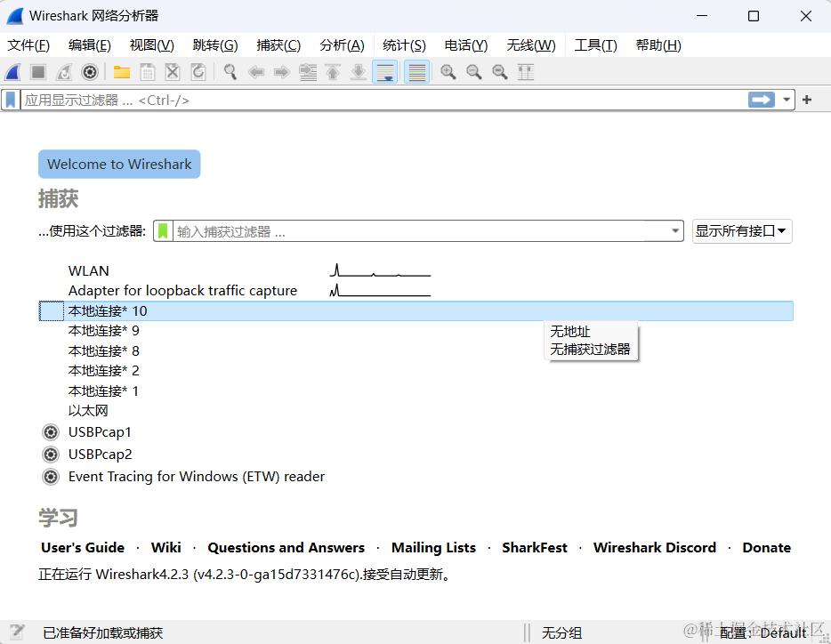Select the 以太网 interface
This screenshot has height=644, width=831.
click(x=88, y=411)
